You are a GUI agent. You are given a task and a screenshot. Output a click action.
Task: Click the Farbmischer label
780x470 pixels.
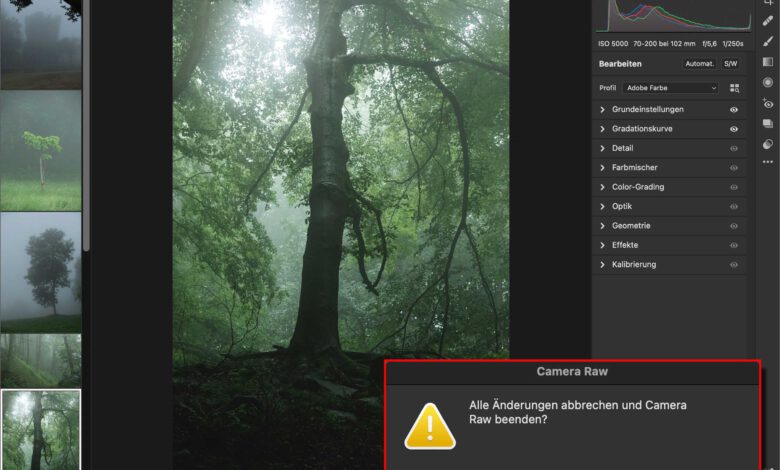(635, 168)
